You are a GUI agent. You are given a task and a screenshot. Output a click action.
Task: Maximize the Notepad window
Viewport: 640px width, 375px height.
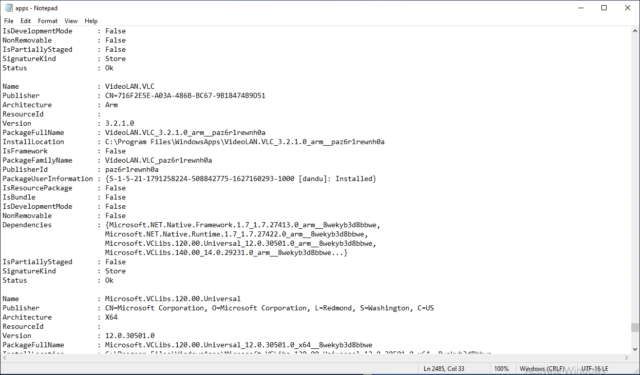point(604,8)
